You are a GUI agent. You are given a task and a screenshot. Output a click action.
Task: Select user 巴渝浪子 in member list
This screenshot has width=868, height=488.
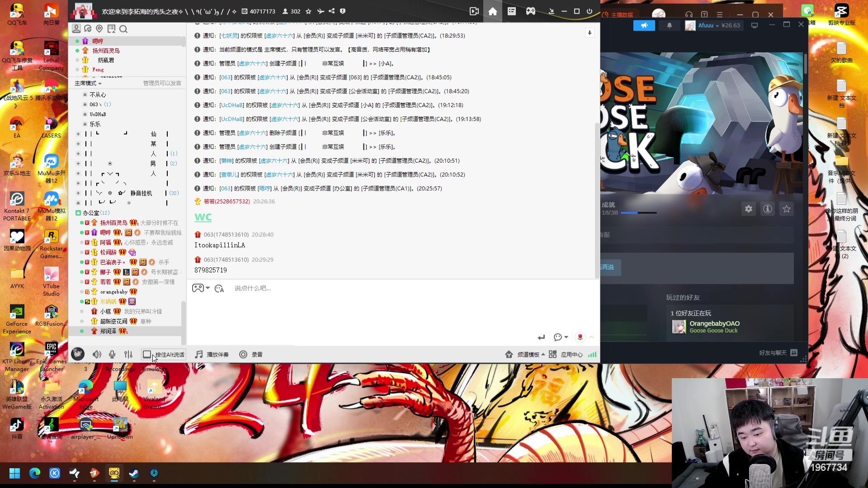coord(113,262)
